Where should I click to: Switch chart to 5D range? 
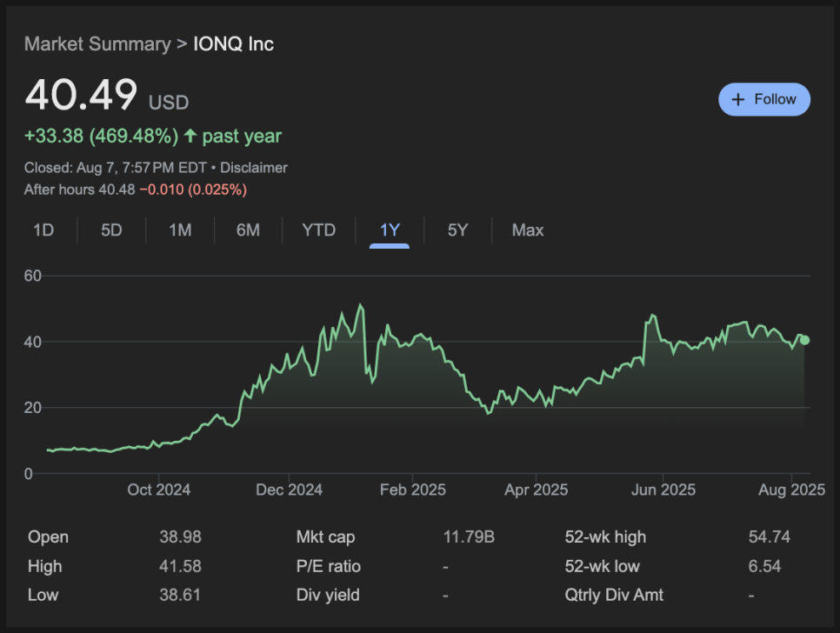tap(111, 230)
